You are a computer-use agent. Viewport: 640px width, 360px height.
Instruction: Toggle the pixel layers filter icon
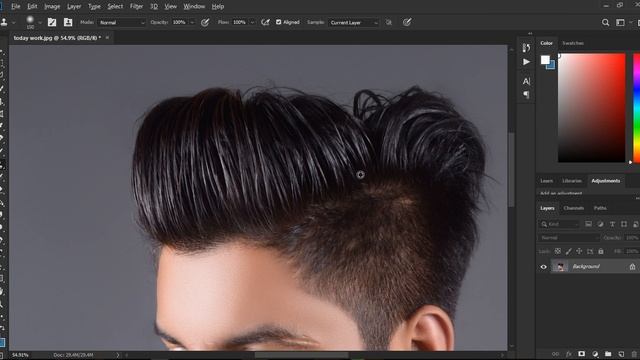[x=588, y=224]
